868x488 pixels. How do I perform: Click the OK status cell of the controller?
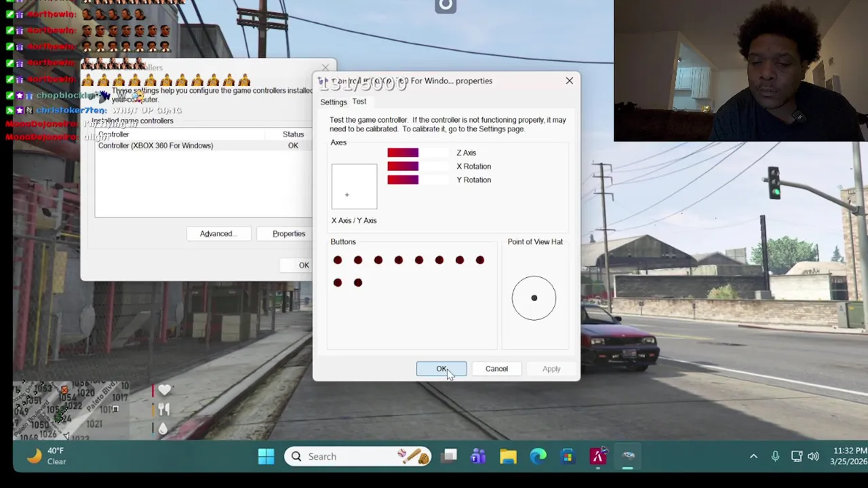293,146
